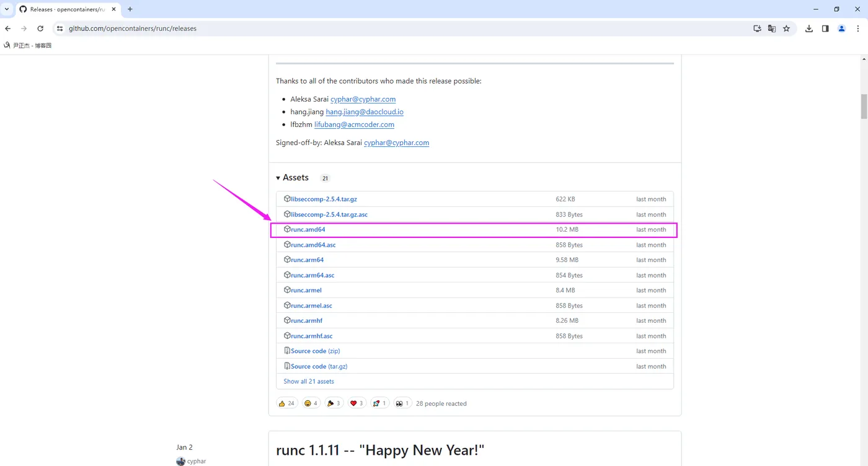Go back to the previous page
This screenshot has height=466, width=868.
pyautogui.click(x=8, y=29)
